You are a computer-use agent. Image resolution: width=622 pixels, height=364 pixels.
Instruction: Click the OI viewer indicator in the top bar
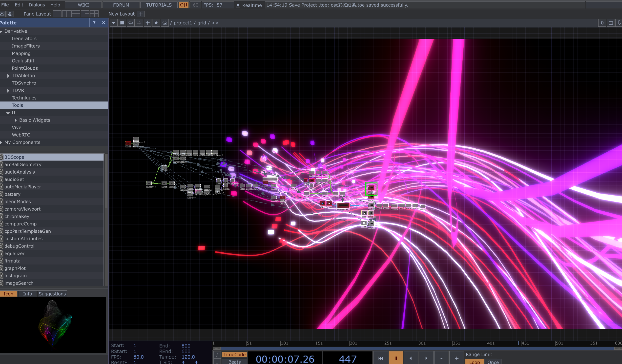(x=183, y=4)
